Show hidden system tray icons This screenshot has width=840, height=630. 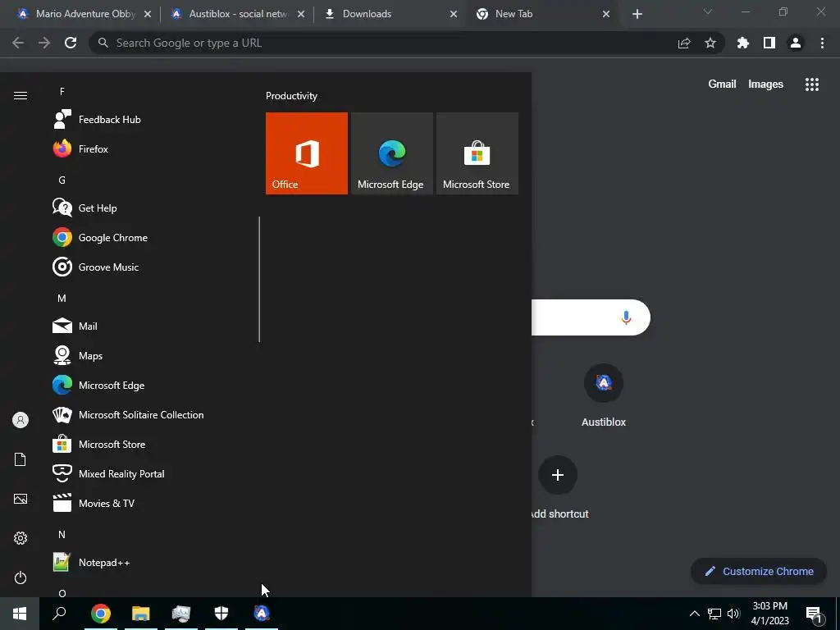click(694, 614)
